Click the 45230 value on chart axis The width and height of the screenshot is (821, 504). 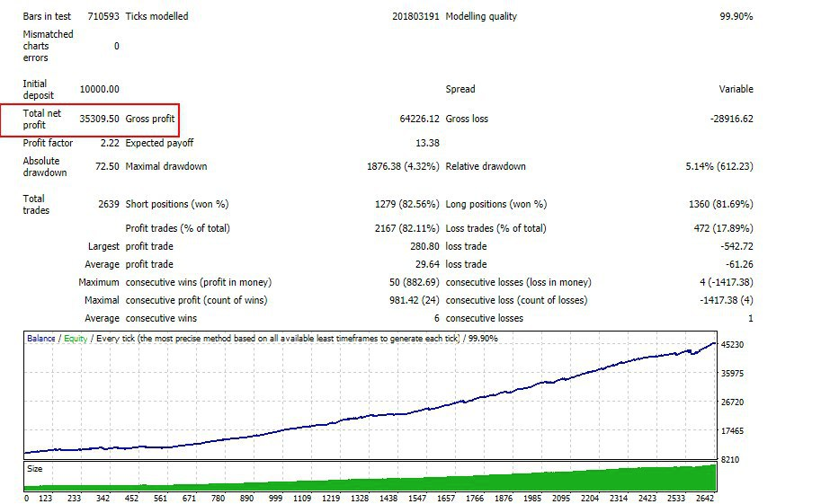click(733, 344)
